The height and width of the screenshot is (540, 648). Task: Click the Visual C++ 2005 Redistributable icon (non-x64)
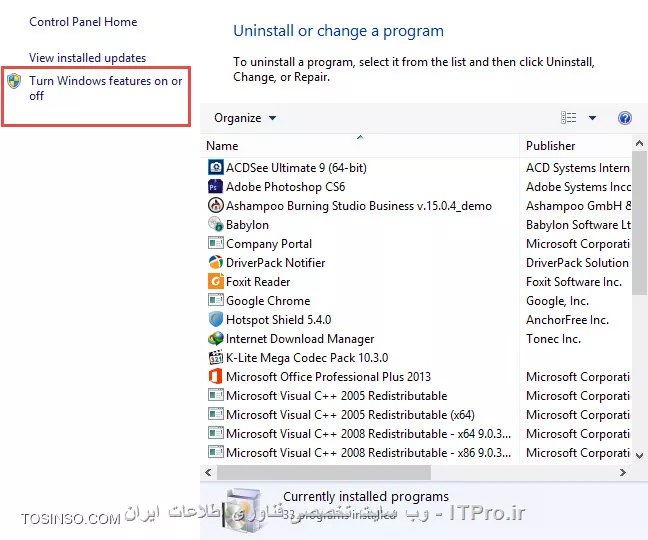215,395
